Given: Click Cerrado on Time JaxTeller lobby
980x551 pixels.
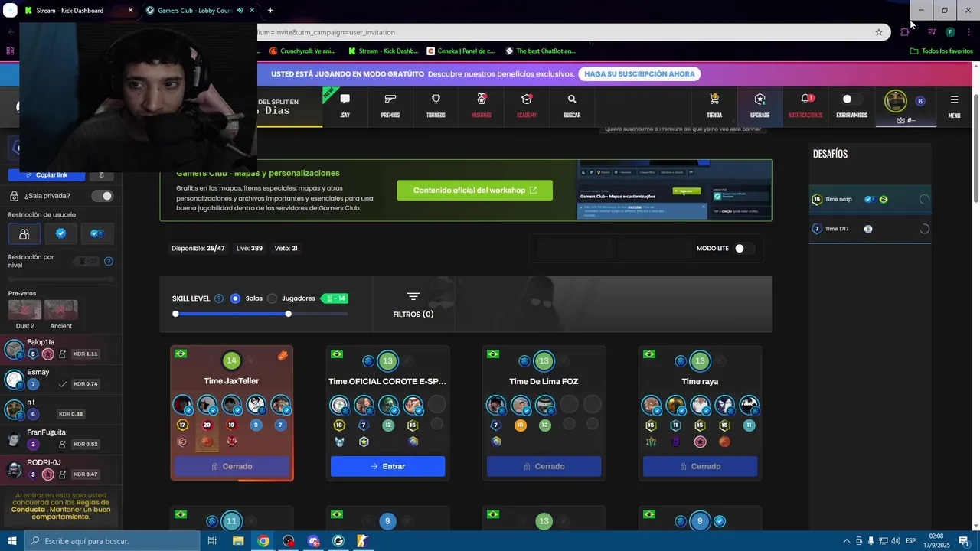Looking at the screenshot, I should [x=232, y=466].
